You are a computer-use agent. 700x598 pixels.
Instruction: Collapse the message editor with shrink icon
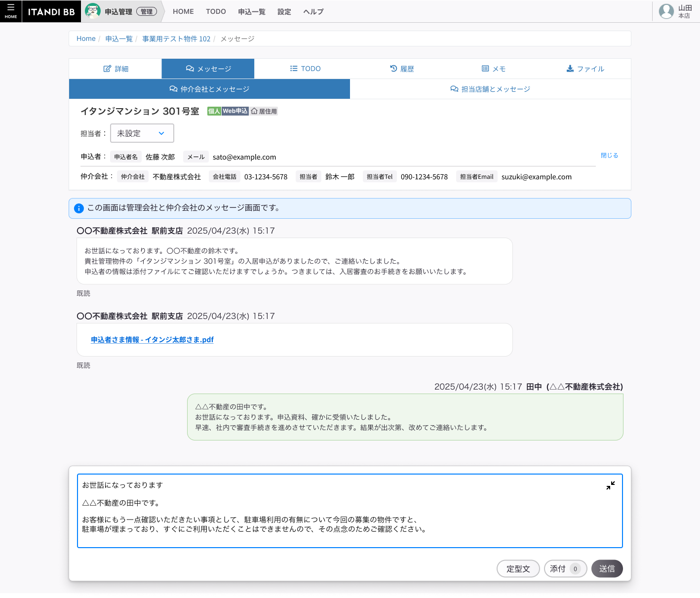(x=611, y=485)
